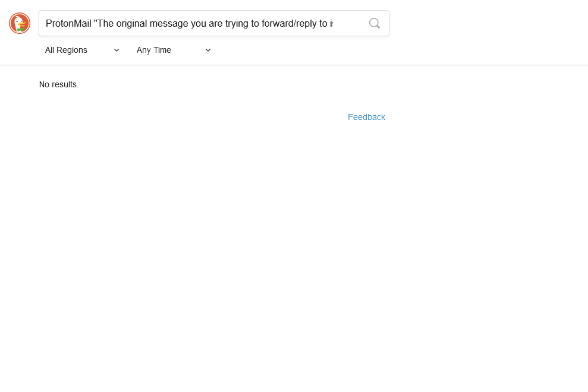The height and width of the screenshot is (392, 588).
Task: Select the "No results." message text
Action: click(x=59, y=85)
